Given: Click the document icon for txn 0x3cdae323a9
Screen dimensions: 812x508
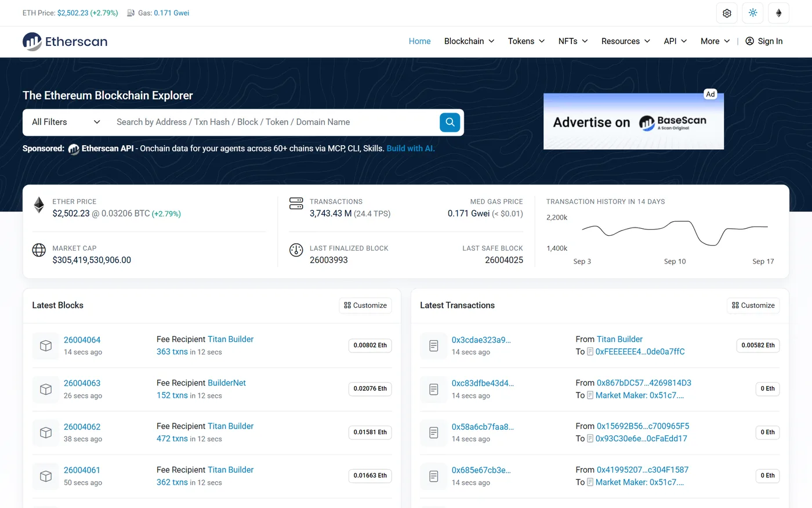Looking at the screenshot, I should point(434,345).
